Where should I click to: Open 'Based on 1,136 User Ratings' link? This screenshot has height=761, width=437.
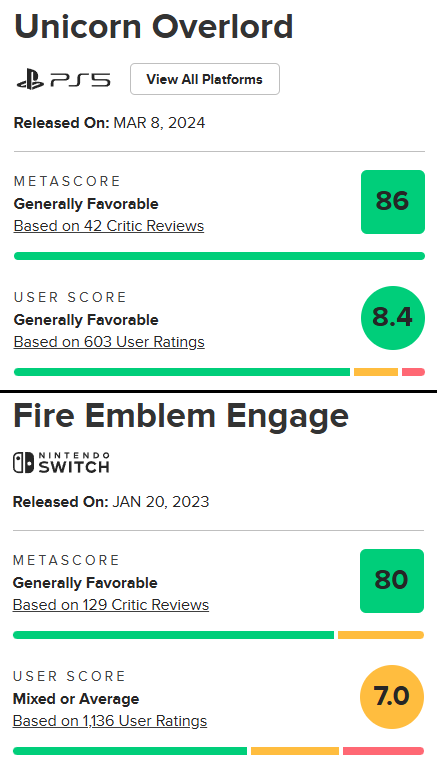[110, 721]
